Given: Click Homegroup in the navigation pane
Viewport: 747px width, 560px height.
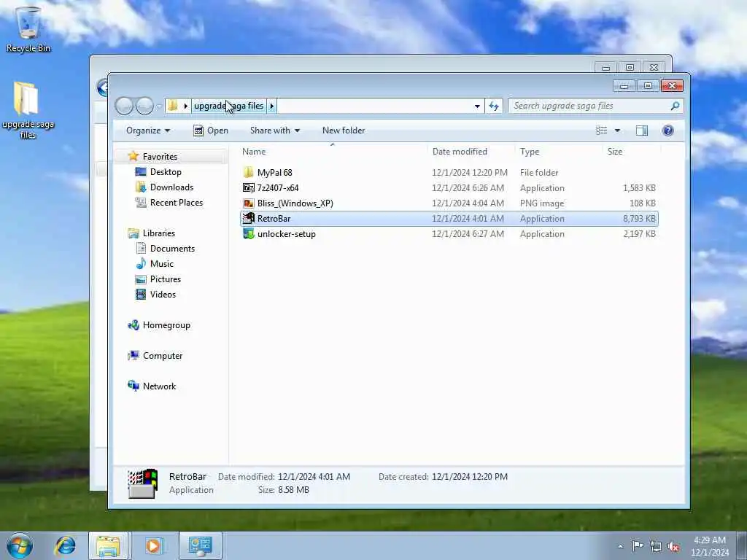Looking at the screenshot, I should (x=166, y=325).
